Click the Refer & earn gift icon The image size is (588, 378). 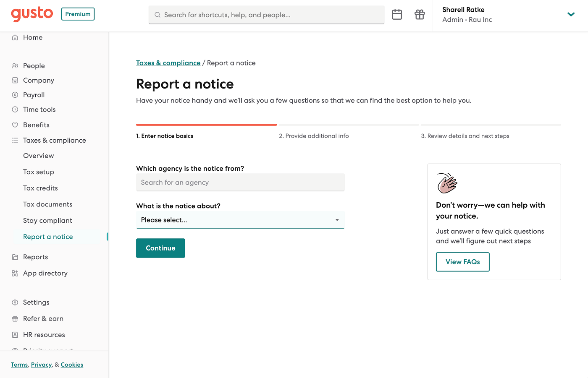(x=15, y=319)
